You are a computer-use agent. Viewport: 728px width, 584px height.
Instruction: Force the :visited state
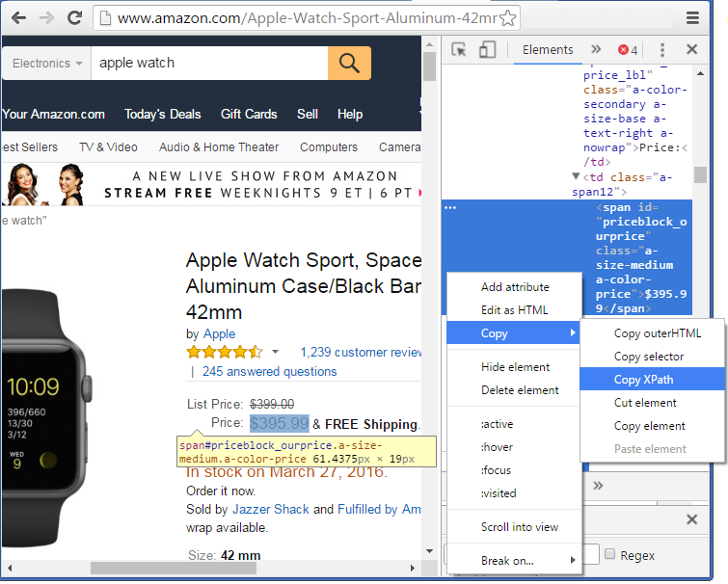[514, 493]
